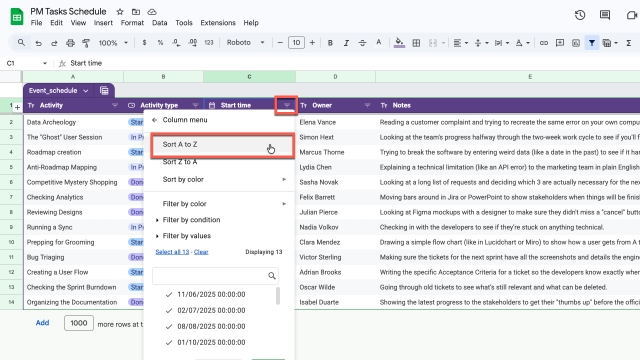
Task: Open text rotation dropdown
Action: pyautogui.click(x=522, y=43)
